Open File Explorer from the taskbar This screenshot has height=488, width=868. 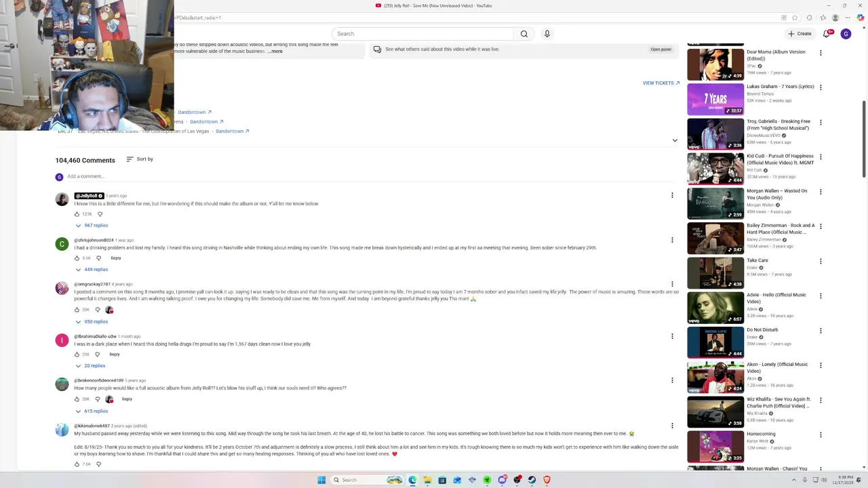(427, 480)
